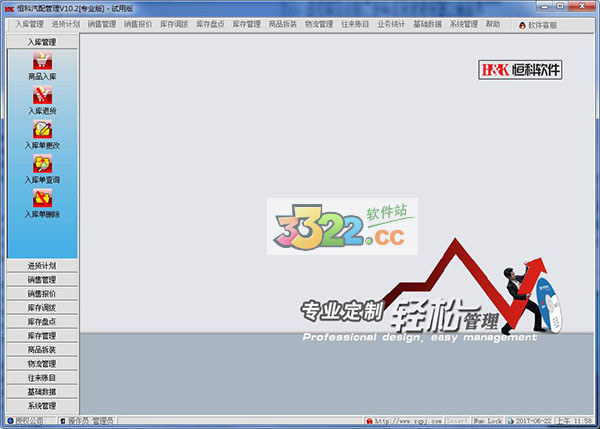Open 基础数据 in the top menu bar
This screenshot has width=600, height=429.
point(427,24)
